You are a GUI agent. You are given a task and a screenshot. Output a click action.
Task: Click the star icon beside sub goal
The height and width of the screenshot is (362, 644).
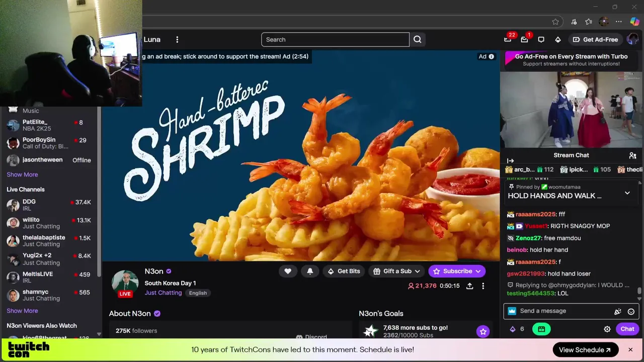483,331
